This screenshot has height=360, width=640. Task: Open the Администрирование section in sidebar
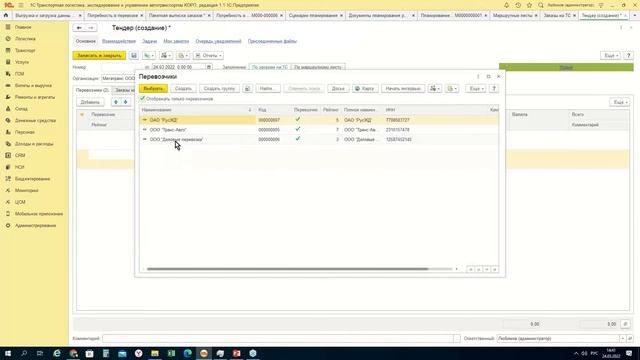(x=35, y=225)
